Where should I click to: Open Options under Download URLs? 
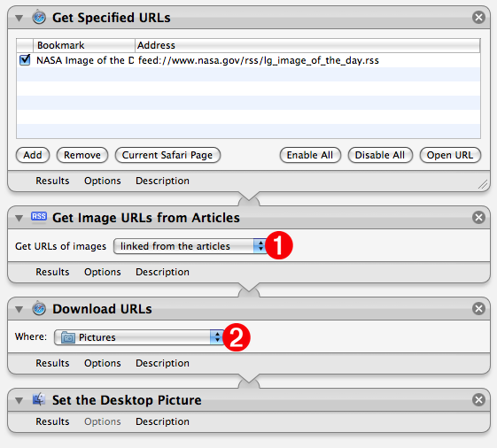103,363
